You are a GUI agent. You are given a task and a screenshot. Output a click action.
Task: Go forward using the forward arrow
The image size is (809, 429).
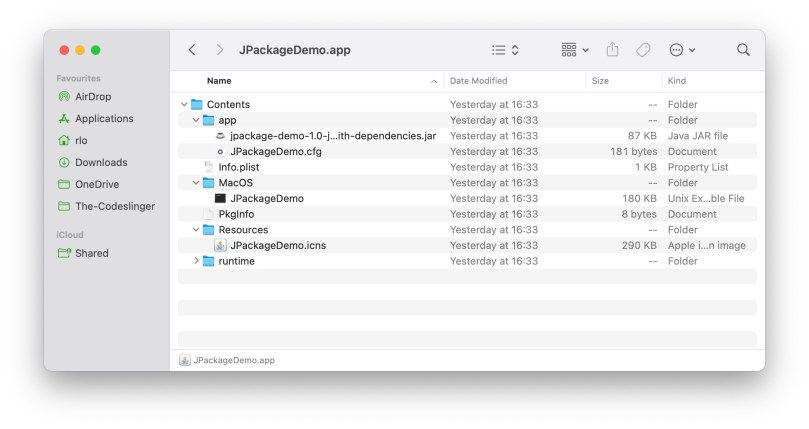(219, 50)
